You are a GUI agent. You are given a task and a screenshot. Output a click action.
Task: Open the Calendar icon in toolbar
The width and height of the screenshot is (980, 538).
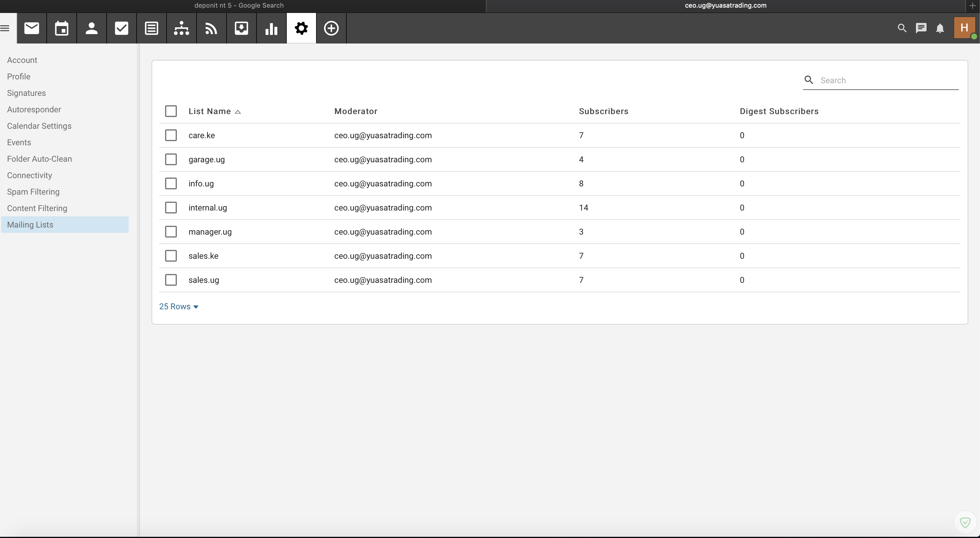pos(62,28)
